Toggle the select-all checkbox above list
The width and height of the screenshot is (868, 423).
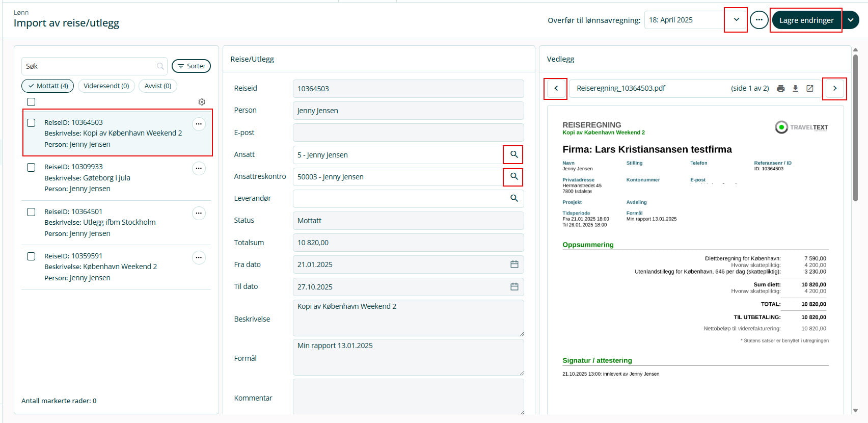point(31,102)
